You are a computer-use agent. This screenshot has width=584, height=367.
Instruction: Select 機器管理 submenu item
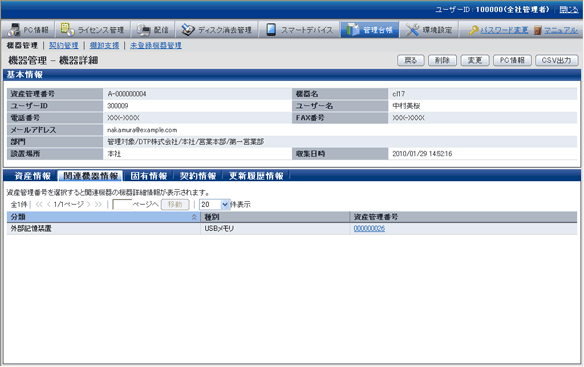[x=22, y=45]
